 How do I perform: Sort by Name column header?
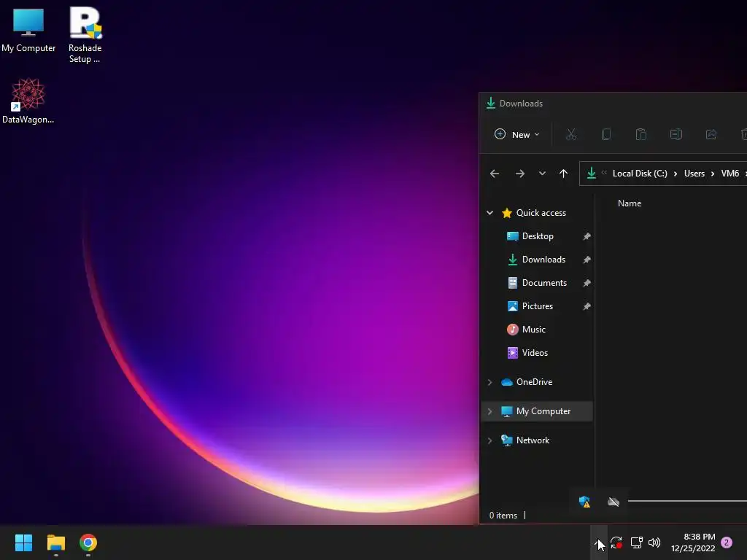tap(630, 203)
